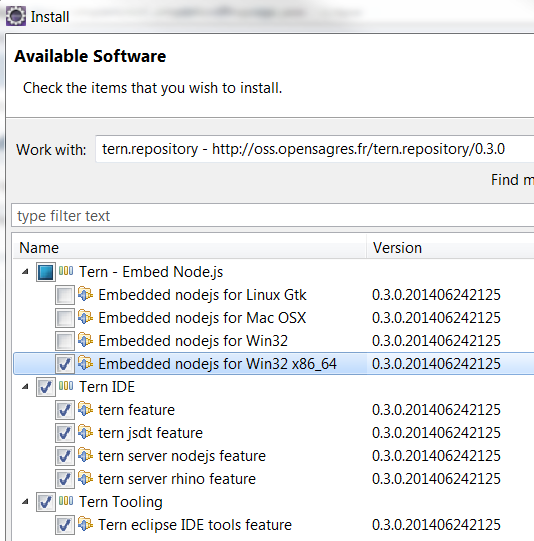
Task: Uncheck Embedded nodejs for Win32 x86_64
Action: pos(65,364)
